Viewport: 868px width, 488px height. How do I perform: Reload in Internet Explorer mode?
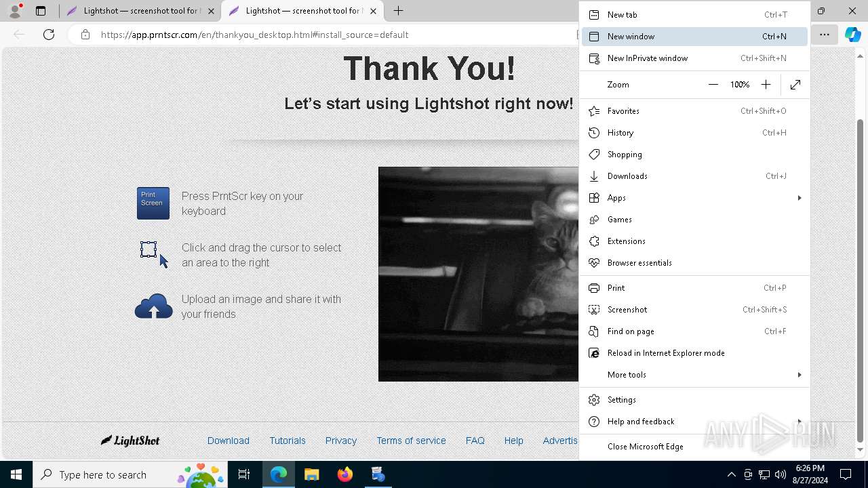click(694, 353)
